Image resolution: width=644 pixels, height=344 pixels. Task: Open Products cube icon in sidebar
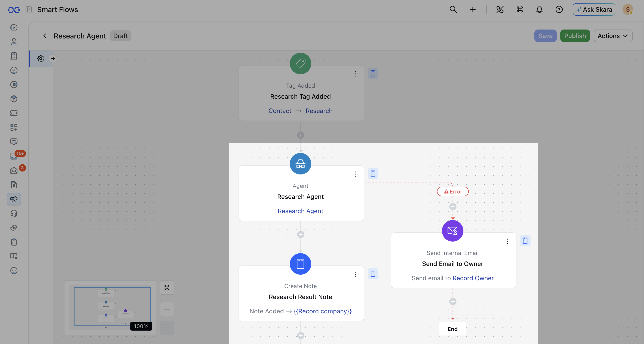(14, 99)
